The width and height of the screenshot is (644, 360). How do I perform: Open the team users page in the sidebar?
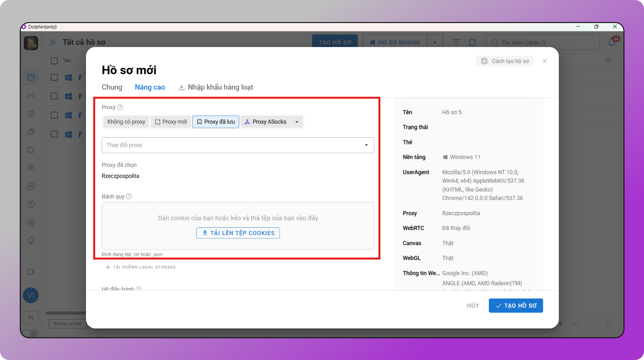click(x=31, y=168)
